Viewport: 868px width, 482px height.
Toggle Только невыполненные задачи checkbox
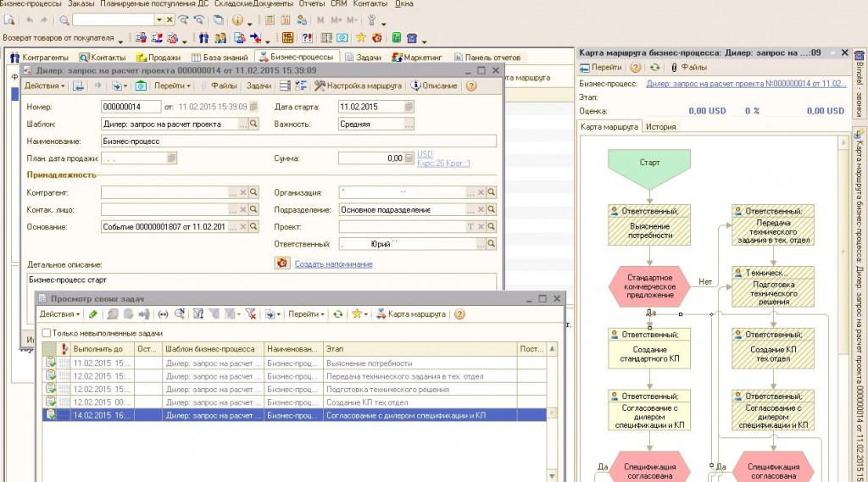click(47, 333)
